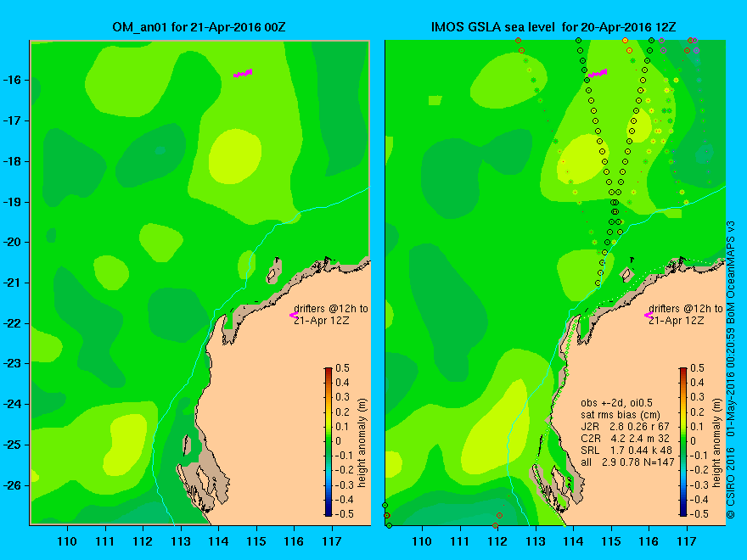Click the 0.5 tick on the OM_an01 color bar

coord(343,368)
